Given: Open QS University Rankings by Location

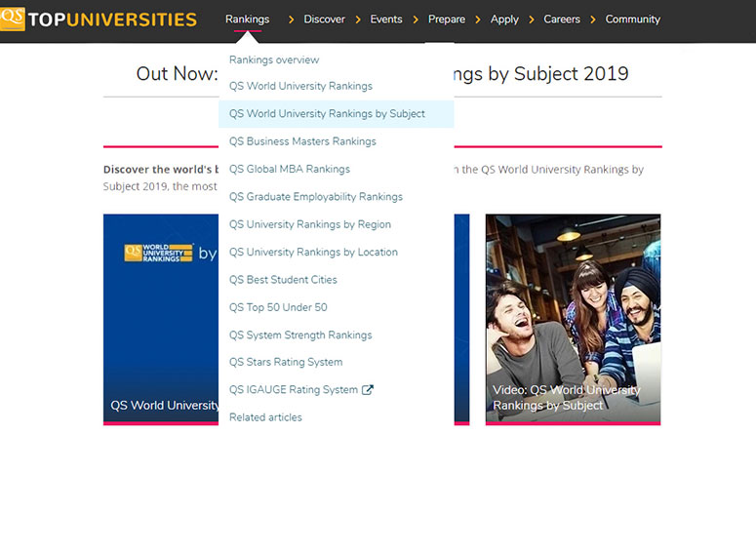Looking at the screenshot, I should click(313, 253).
